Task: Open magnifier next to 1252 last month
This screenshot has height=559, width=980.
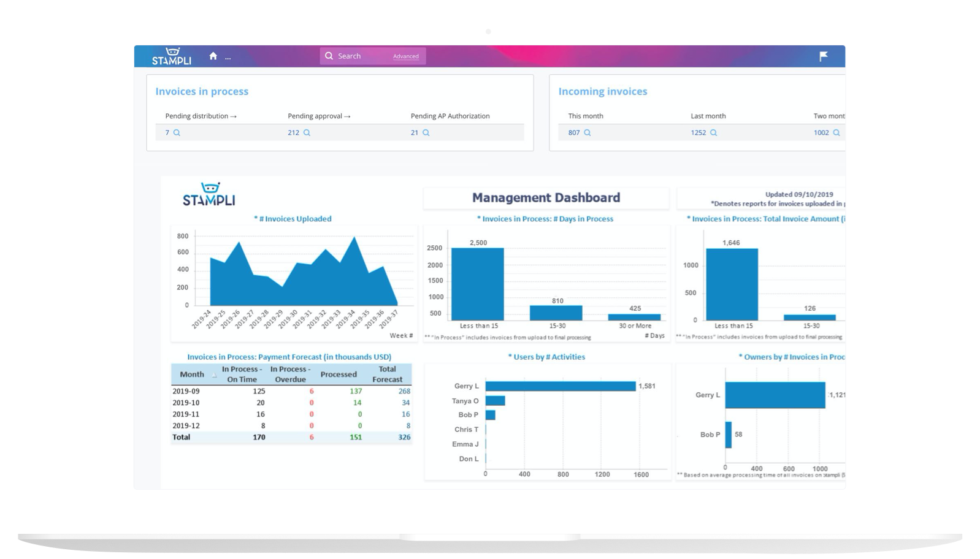Action: pyautogui.click(x=713, y=132)
